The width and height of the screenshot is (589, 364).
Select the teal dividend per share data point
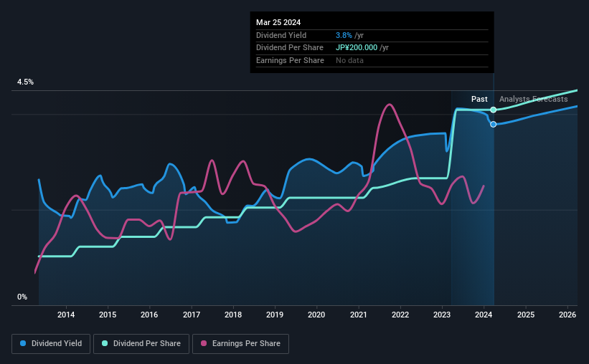[x=493, y=110]
